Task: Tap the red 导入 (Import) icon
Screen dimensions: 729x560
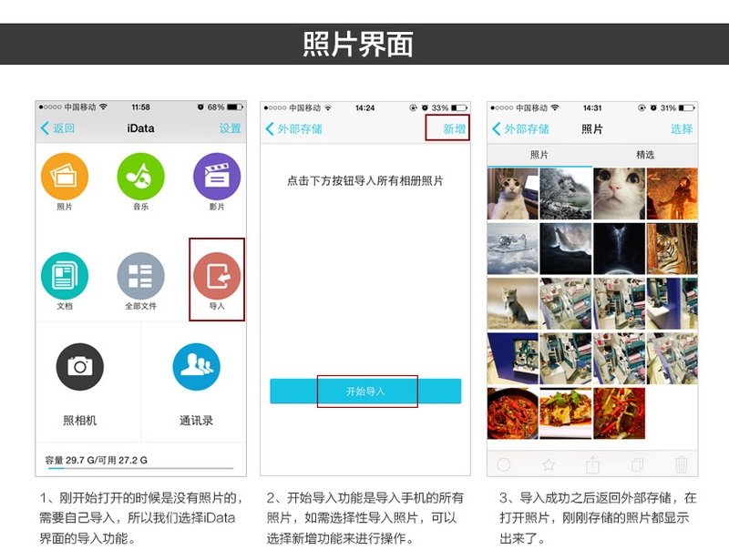Action: [x=217, y=276]
